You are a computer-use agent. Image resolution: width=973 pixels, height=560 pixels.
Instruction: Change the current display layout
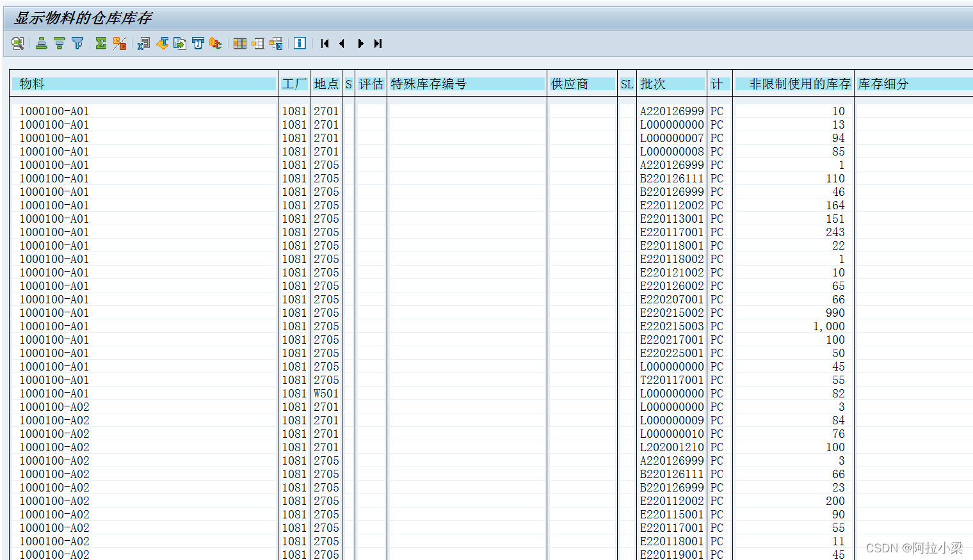[258, 44]
